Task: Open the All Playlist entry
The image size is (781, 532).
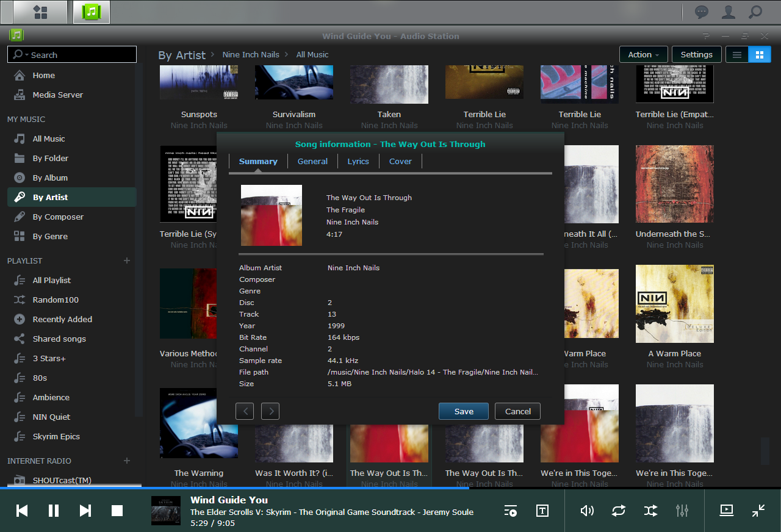Action: tap(71, 280)
